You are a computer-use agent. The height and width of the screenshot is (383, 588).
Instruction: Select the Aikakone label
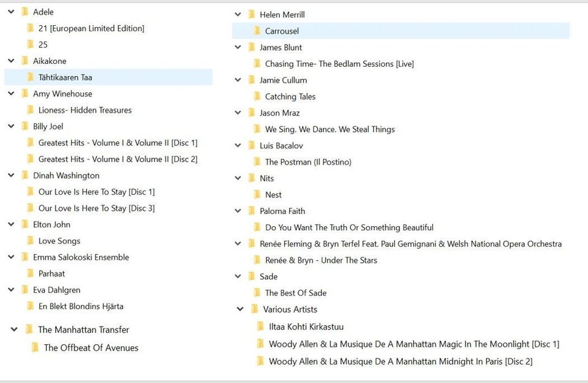[x=50, y=61]
